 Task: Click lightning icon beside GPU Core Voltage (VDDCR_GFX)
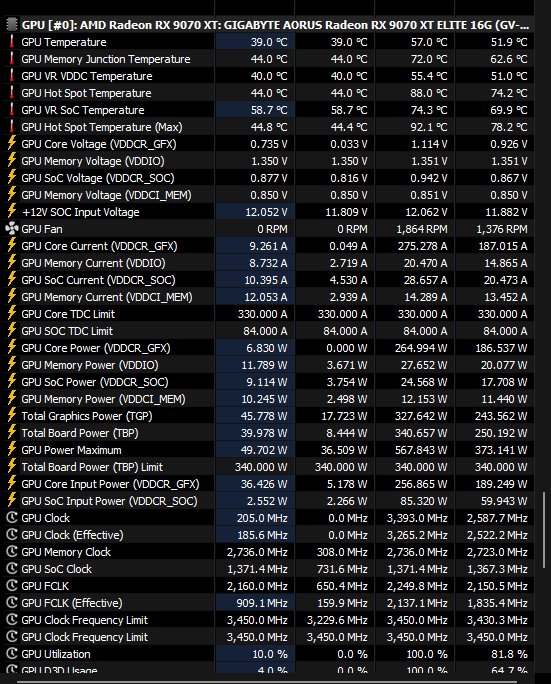pos(12,144)
